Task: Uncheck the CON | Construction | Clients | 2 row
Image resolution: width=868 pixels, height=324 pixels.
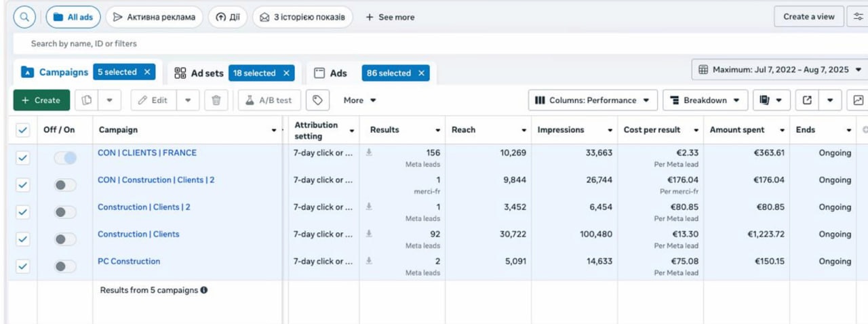Action: click(x=22, y=185)
